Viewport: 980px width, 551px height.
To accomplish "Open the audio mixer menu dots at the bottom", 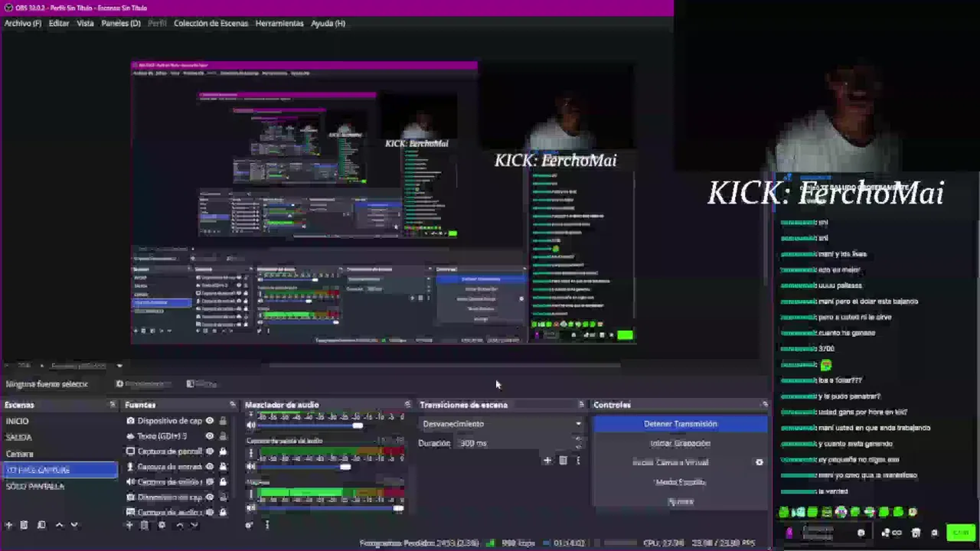I will [x=266, y=525].
